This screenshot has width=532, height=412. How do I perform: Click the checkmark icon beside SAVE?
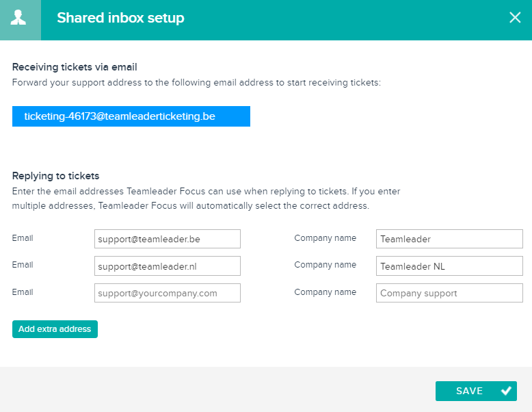tap(506, 391)
